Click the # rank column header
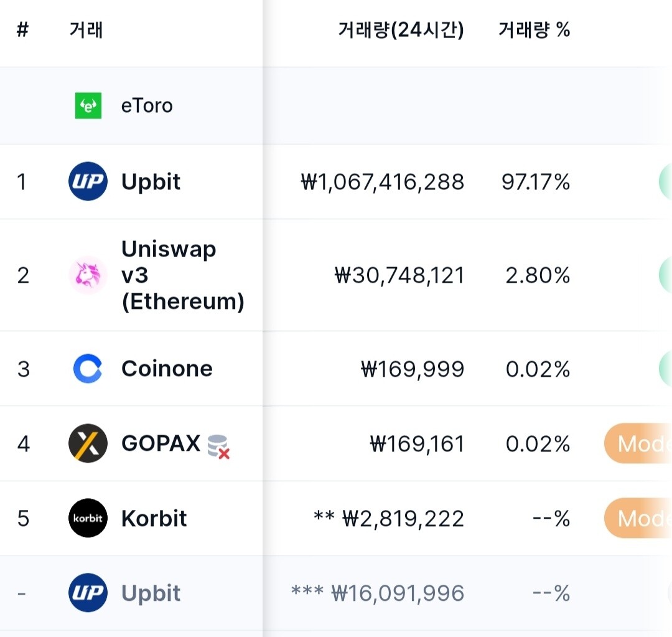 tap(22, 29)
